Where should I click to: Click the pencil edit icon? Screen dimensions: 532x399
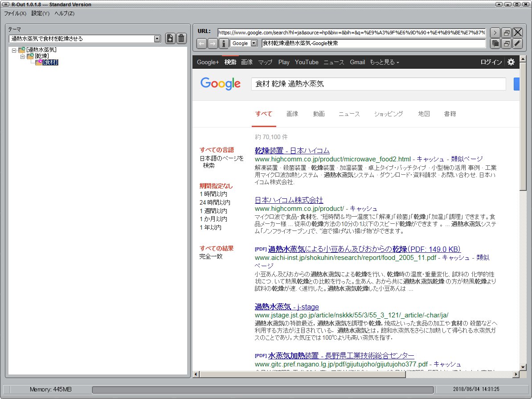517,43
